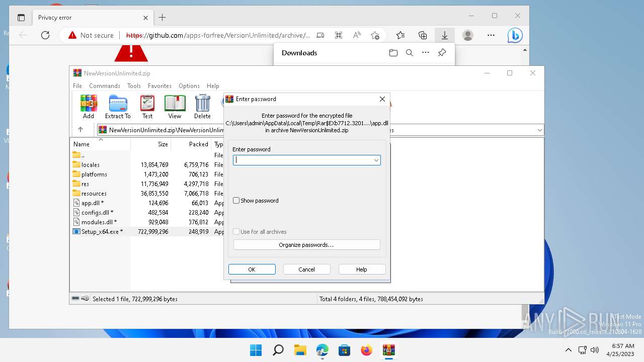Viewport: 644px width, 362px height.
Task: Open tab actions menu icon in Edge
Action: [x=21, y=18]
